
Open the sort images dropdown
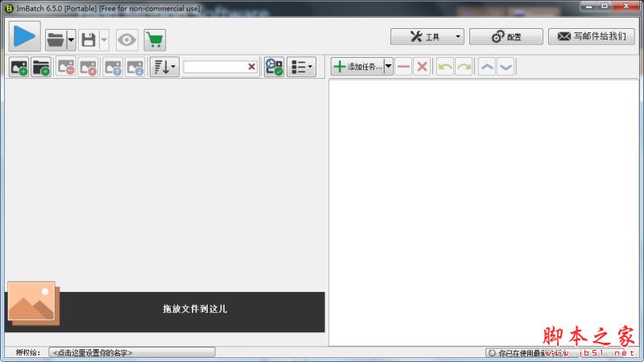click(164, 67)
